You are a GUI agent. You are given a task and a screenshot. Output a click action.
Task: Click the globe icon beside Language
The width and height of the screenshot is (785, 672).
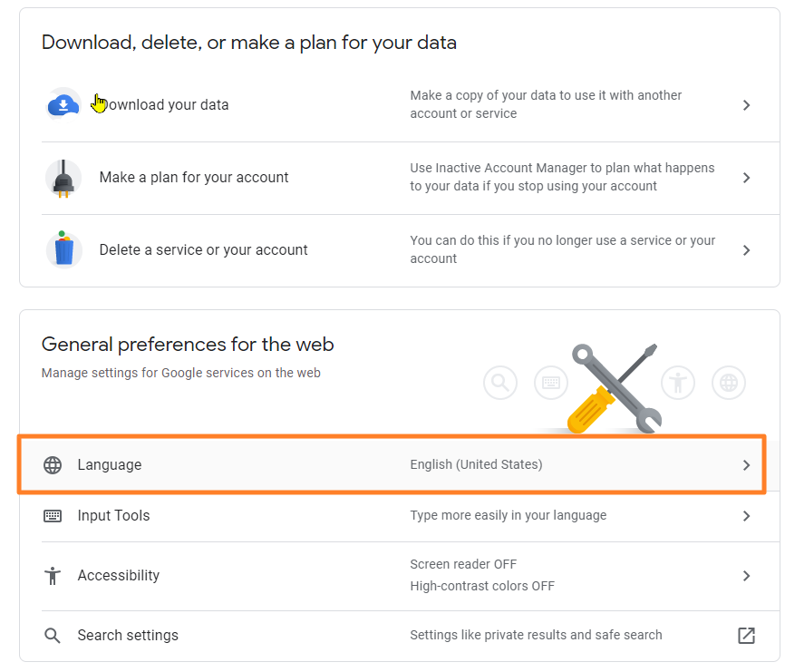pyautogui.click(x=53, y=464)
